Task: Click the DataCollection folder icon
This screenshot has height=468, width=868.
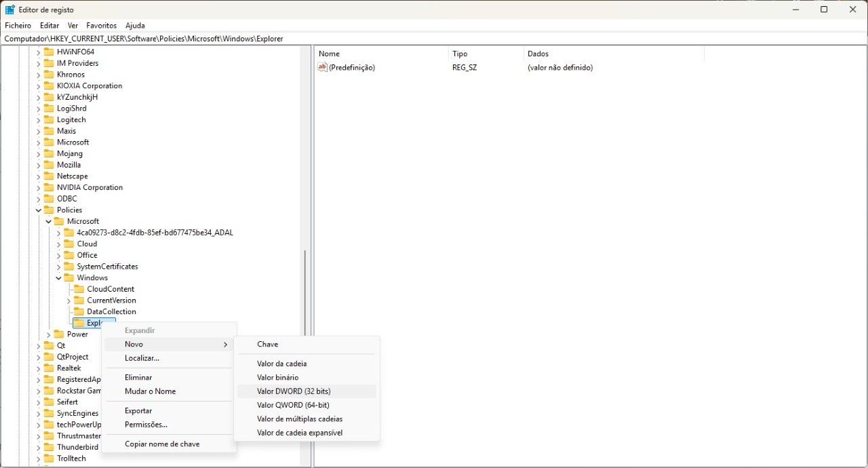Action: pos(79,311)
